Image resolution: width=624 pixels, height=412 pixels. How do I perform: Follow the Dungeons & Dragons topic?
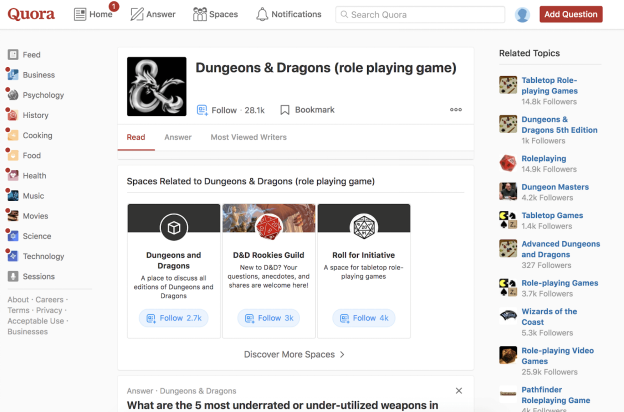pos(231,110)
